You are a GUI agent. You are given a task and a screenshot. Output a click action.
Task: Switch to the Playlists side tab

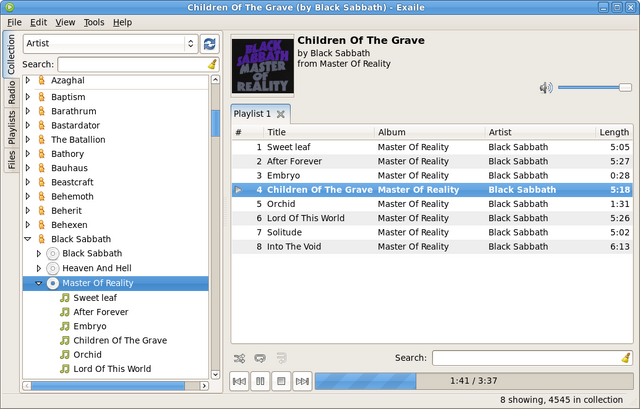pos(11,128)
